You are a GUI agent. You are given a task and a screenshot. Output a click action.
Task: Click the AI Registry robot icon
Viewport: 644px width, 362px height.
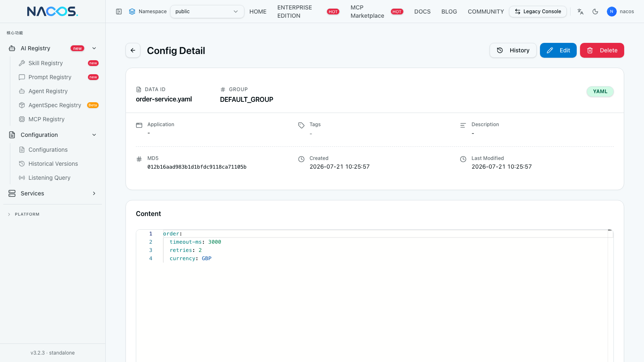click(x=12, y=48)
